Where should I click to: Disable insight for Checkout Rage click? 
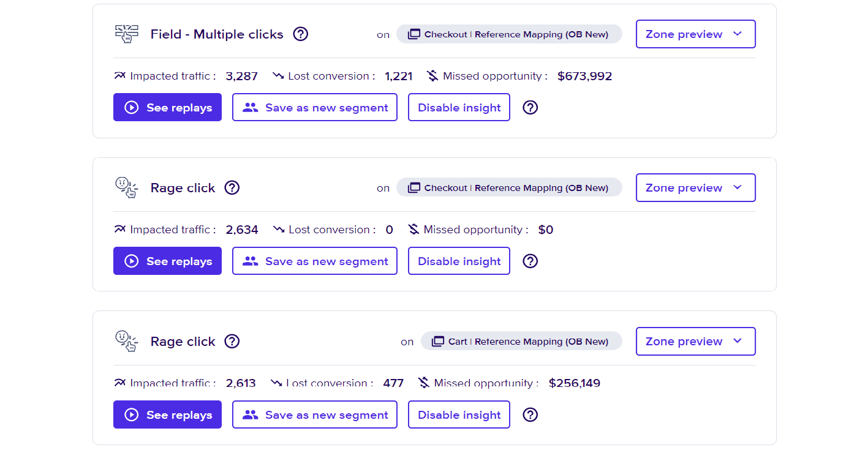tap(459, 261)
